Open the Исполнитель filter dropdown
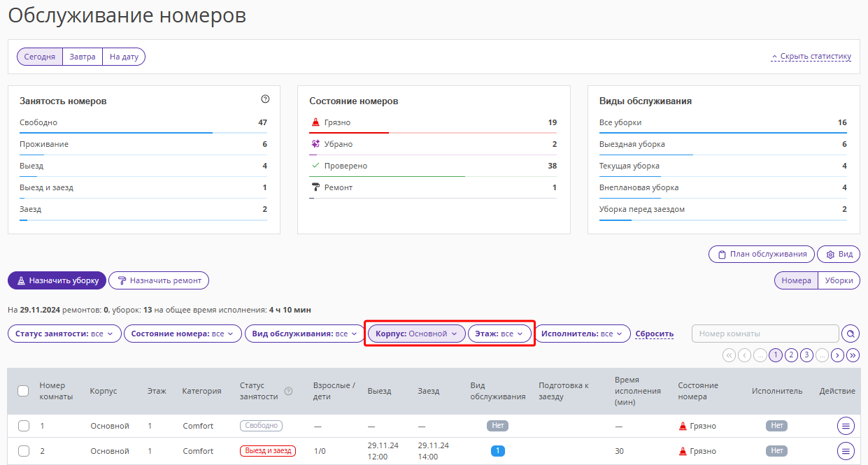Screen dimensions: 868x465 pyautogui.click(x=582, y=334)
